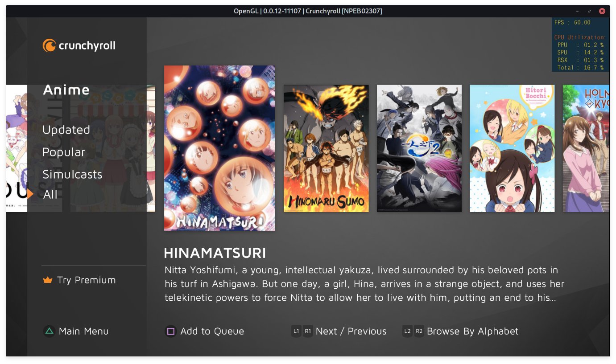The image size is (616, 364).
Task: Click the L1 button icon
Action: 296,331
